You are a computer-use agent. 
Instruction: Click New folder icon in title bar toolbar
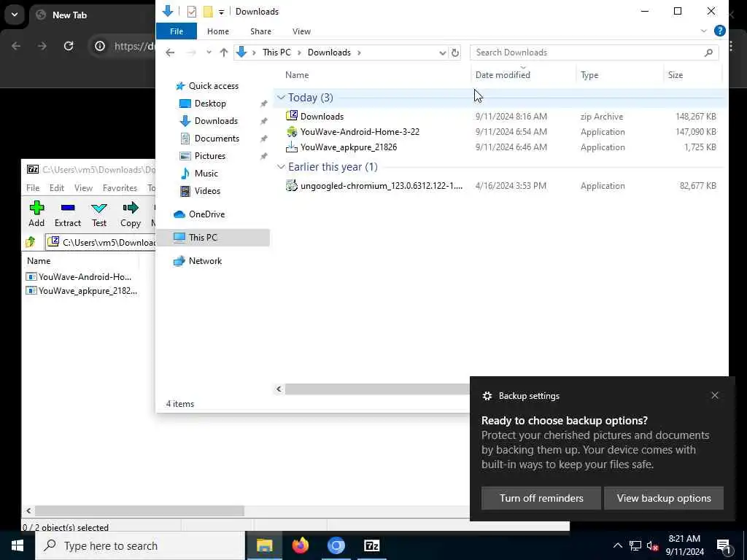point(208,12)
